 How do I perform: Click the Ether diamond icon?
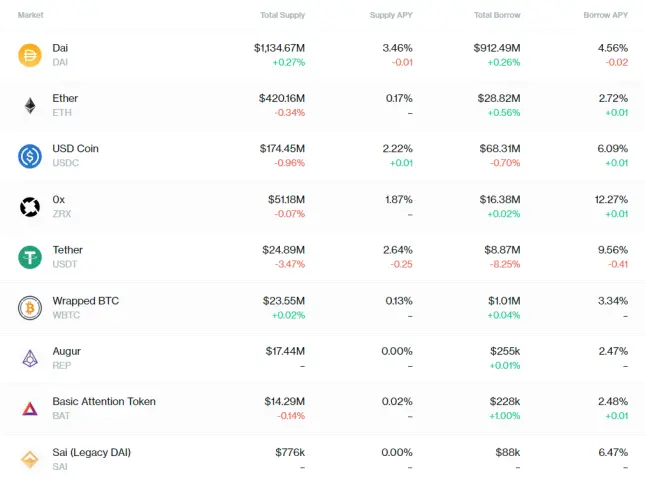[30, 106]
